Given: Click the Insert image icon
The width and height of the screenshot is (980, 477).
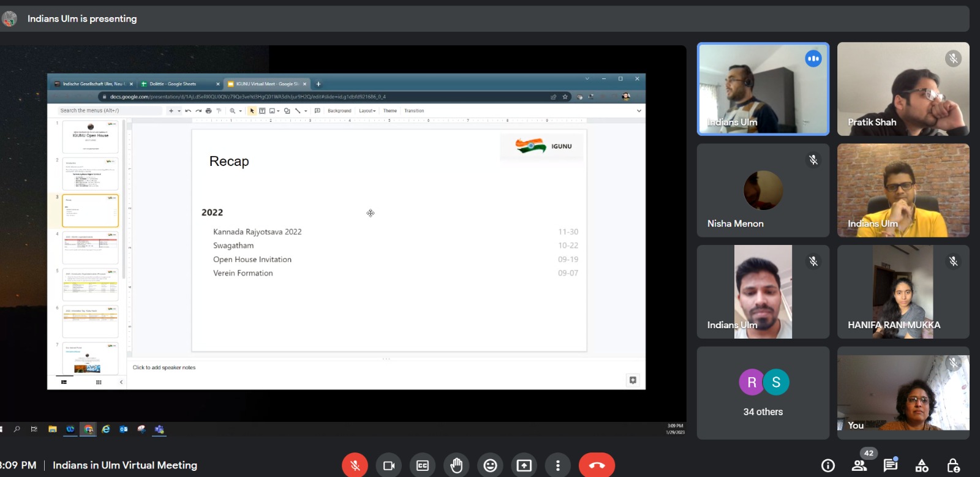Looking at the screenshot, I should coord(272,111).
